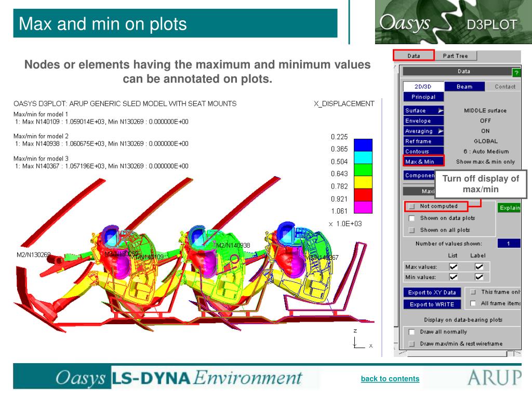Click the magenta contour legend swatch
The height and width of the screenshot is (399, 532).
pyautogui.click(x=363, y=207)
